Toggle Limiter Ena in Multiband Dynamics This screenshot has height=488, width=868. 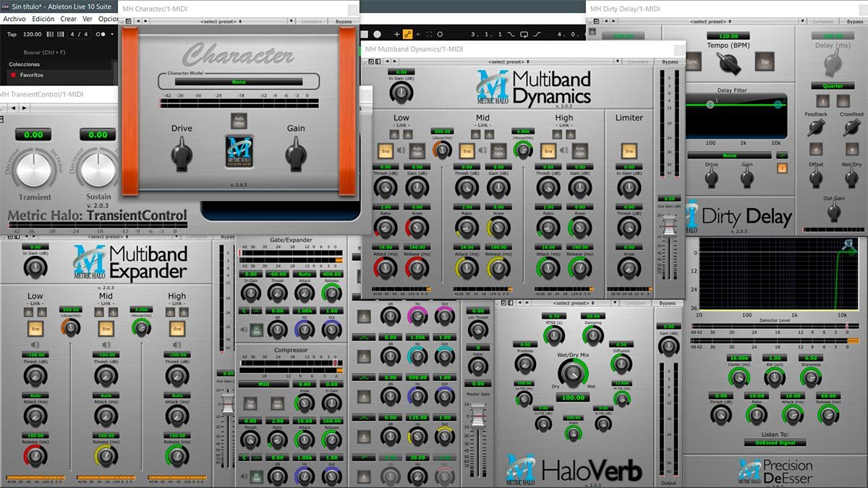click(x=629, y=151)
